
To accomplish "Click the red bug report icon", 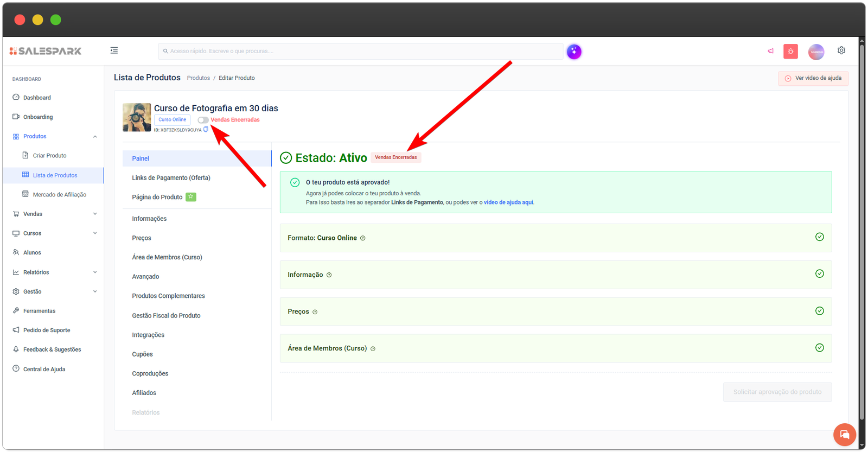I will pyautogui.click(x=790, y=52).
